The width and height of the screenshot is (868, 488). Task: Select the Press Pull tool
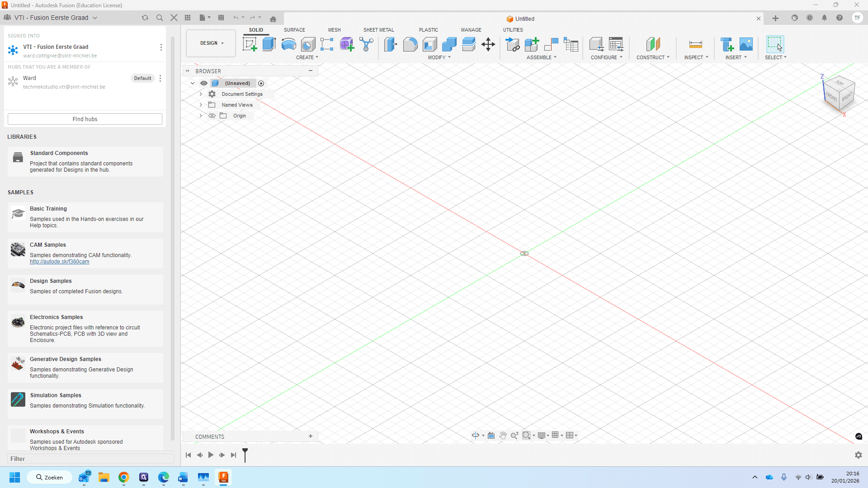click(391, 44)
